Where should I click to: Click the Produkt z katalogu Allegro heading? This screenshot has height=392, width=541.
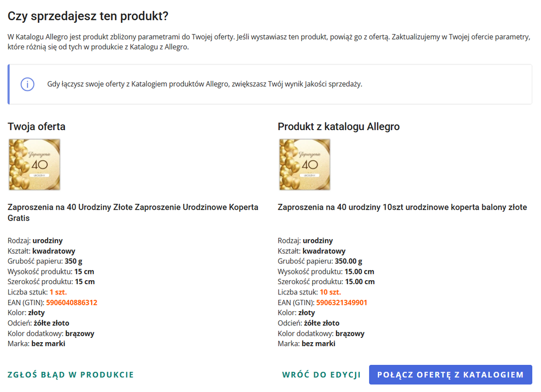[x=338, y=127]
